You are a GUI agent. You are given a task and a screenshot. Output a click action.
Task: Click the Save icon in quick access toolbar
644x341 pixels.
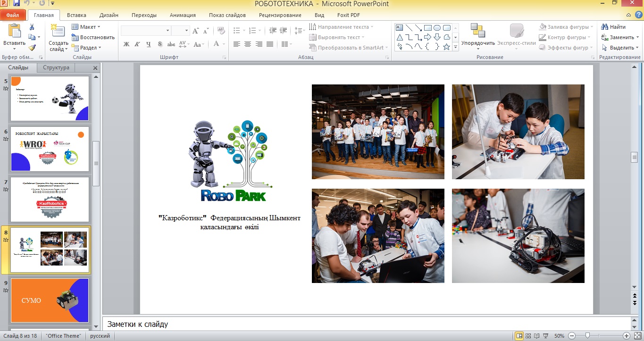17,4
